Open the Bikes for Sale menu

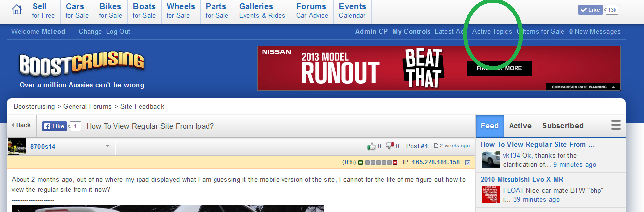(x=111, y=11)
